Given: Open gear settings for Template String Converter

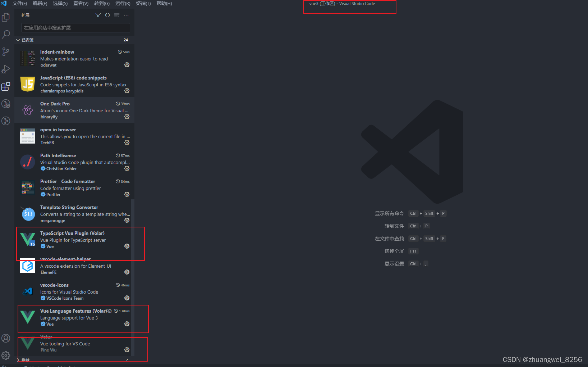Looking at the screenshot, I should pos(127,220).
